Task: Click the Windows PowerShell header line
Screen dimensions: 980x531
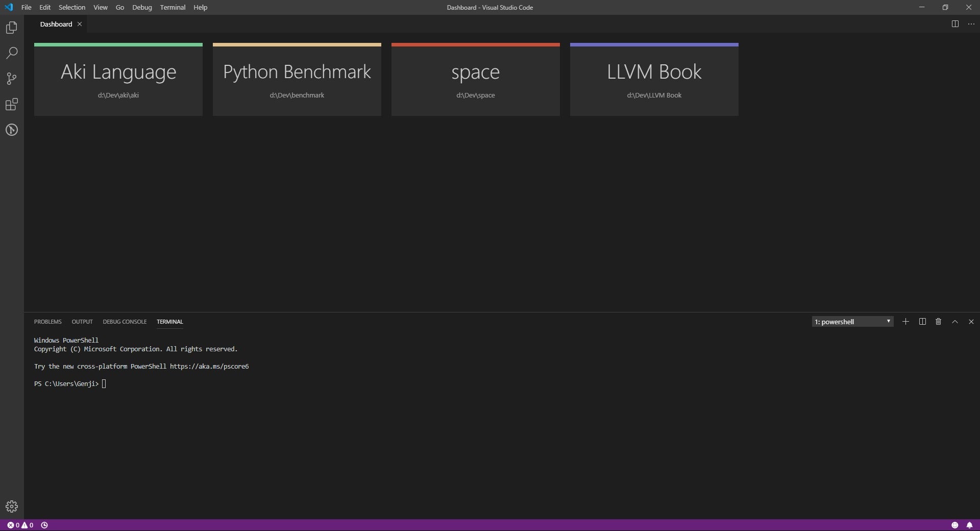Action: [66, 341]
